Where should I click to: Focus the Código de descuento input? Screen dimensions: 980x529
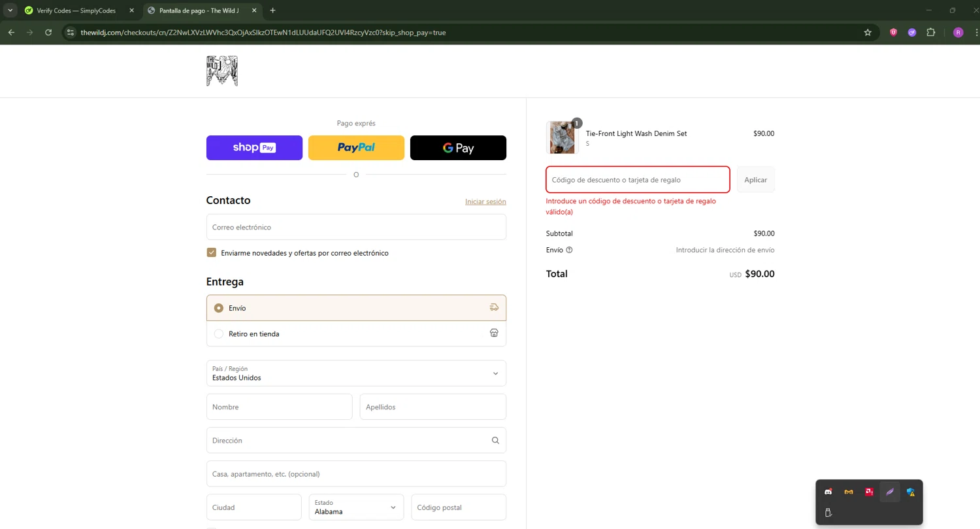(x=638, y=179)
